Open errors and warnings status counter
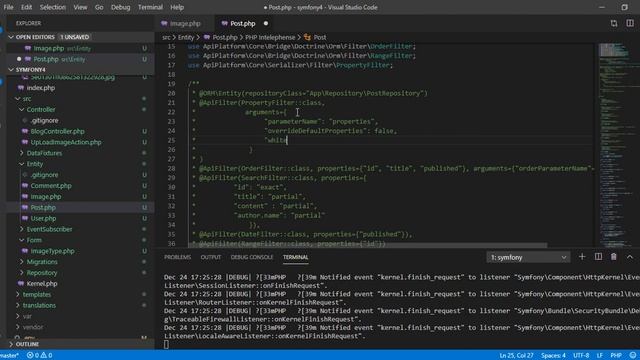 point(40,356)
